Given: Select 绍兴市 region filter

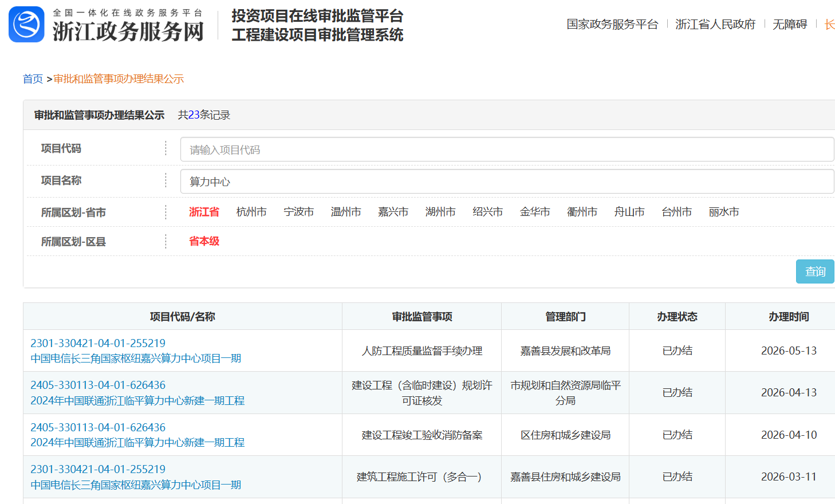Looking at the screenshot, I should 488,212.
